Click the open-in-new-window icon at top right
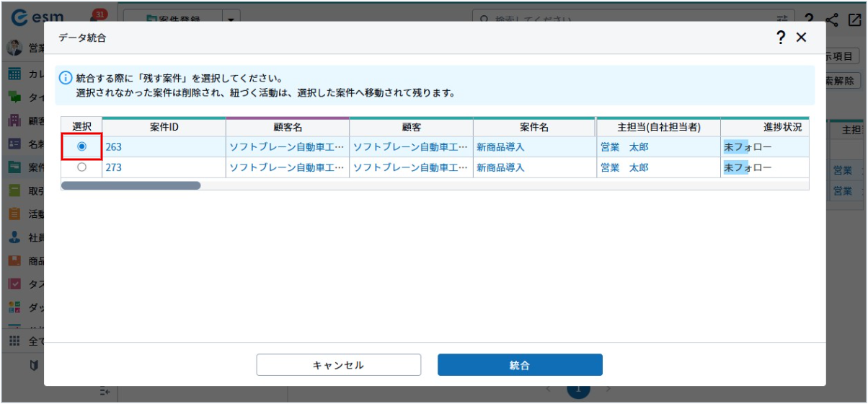 [x=855, y=19]
